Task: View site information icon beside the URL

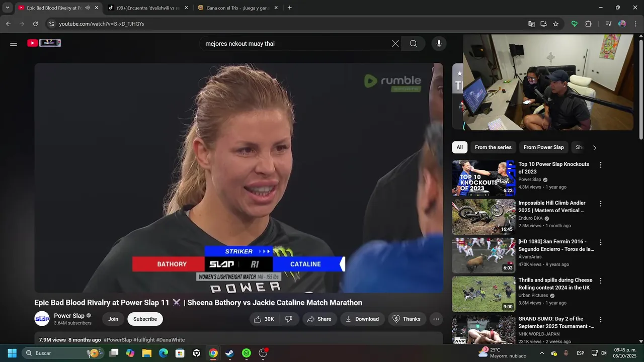Action: [x=51, y=24]
